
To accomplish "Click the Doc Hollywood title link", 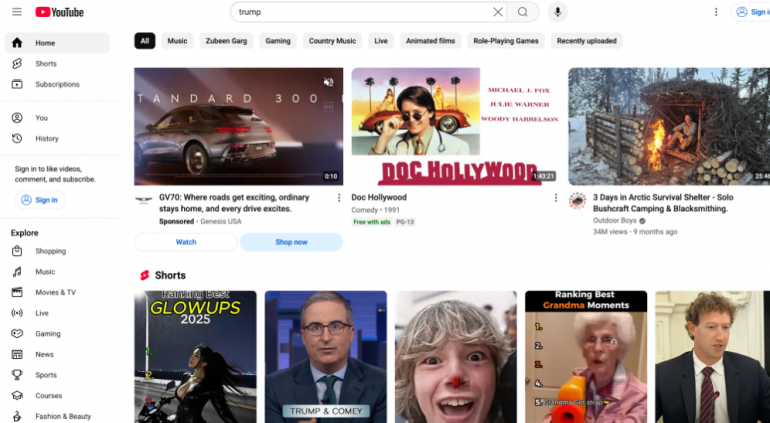I will point(379,197).
